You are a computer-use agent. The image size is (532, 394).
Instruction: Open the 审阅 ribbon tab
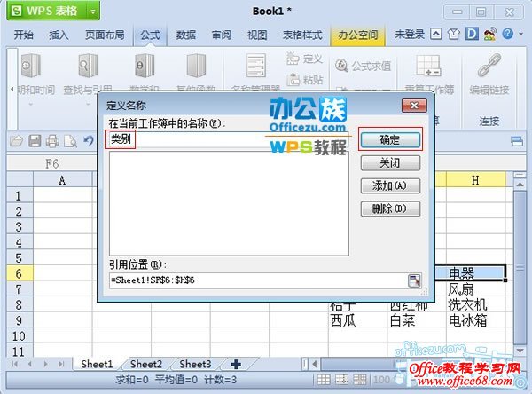click(221, 35)
